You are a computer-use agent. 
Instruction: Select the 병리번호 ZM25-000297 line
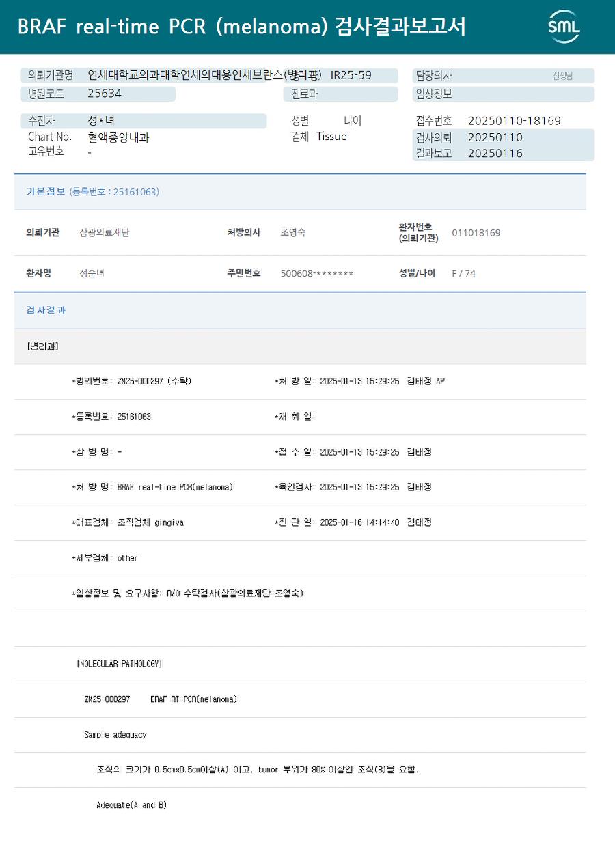click(132, 382)
